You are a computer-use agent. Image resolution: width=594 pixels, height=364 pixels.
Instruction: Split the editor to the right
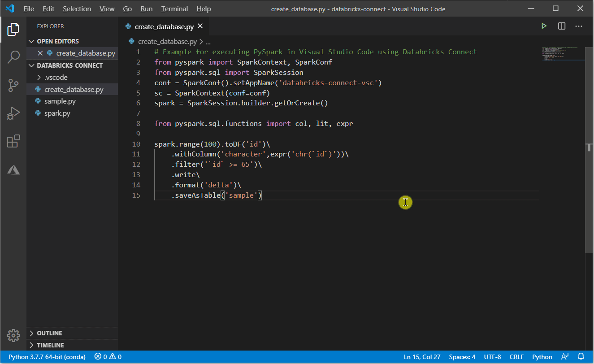[x=562, y=26]
